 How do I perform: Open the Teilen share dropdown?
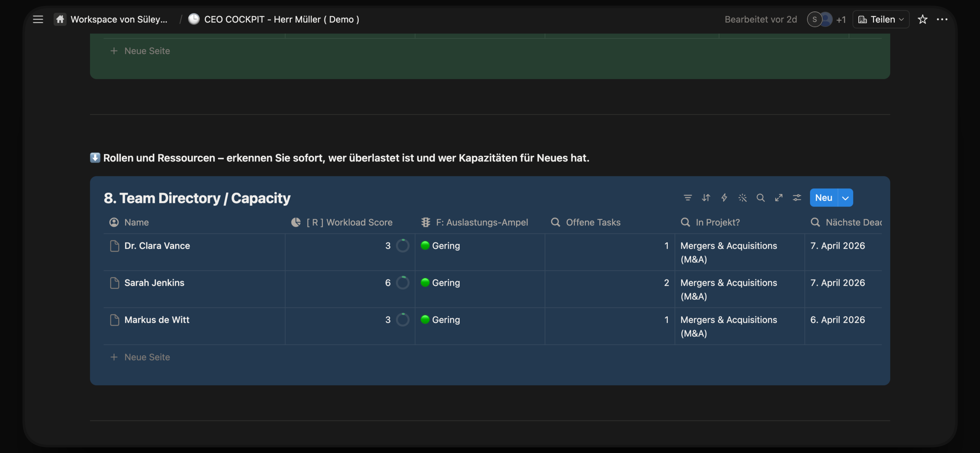(x=881, y=19)
